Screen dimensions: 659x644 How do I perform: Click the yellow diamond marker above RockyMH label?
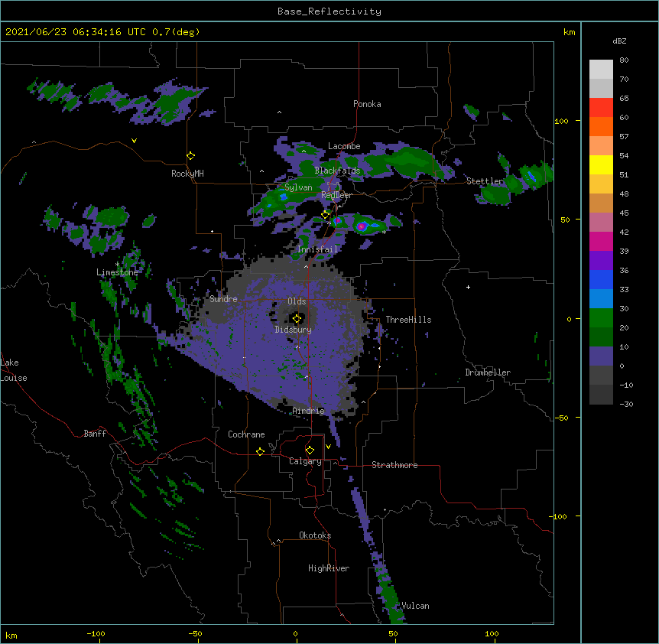click(191, 156)
